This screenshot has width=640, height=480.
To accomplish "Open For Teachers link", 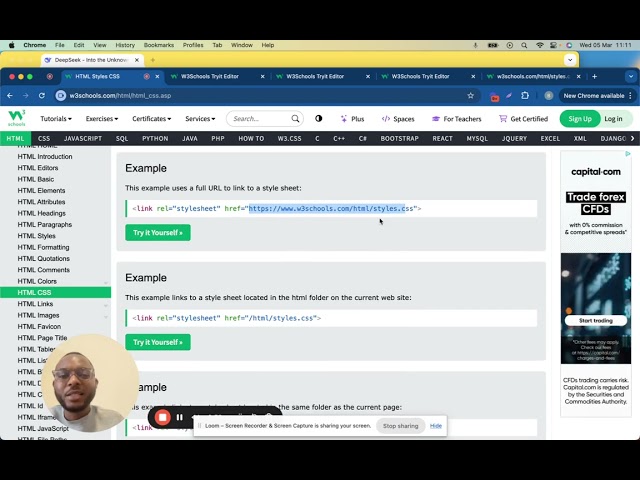I will coord(457,119).
